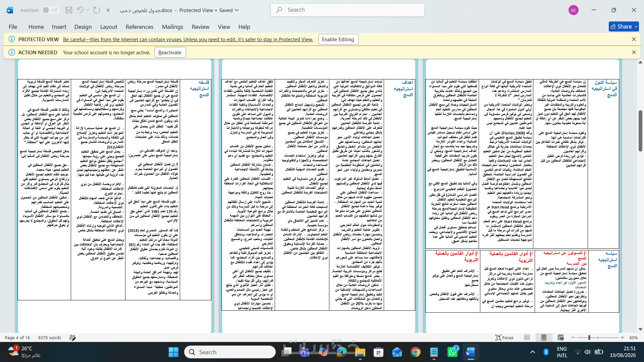Click the 60% zoom level
The width and height of the screenshot is (644, 362).
click(634, 338)
